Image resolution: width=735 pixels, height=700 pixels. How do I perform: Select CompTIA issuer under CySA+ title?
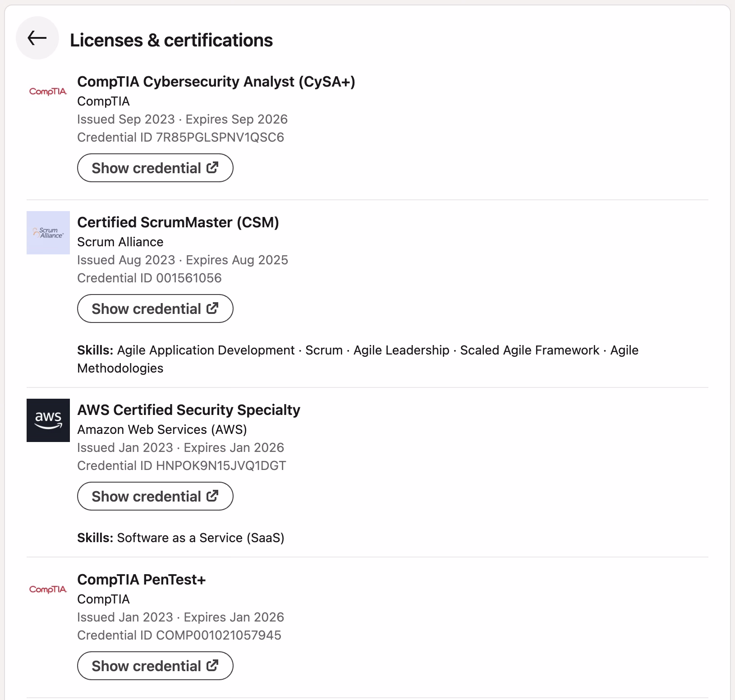pos(103,101)
